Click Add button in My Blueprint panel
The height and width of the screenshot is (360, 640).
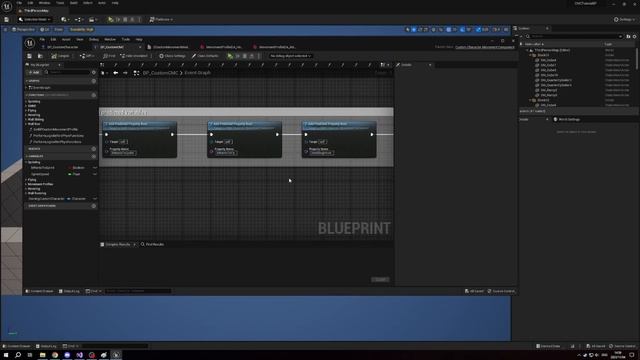click(x=34, y=72)
